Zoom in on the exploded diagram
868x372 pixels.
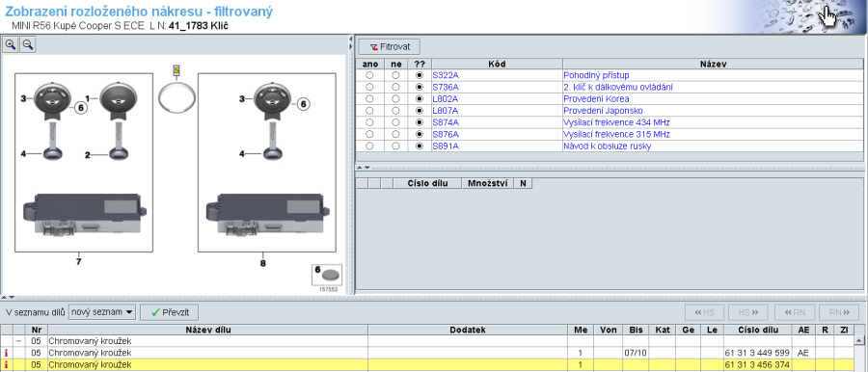[x=11, y=45]
